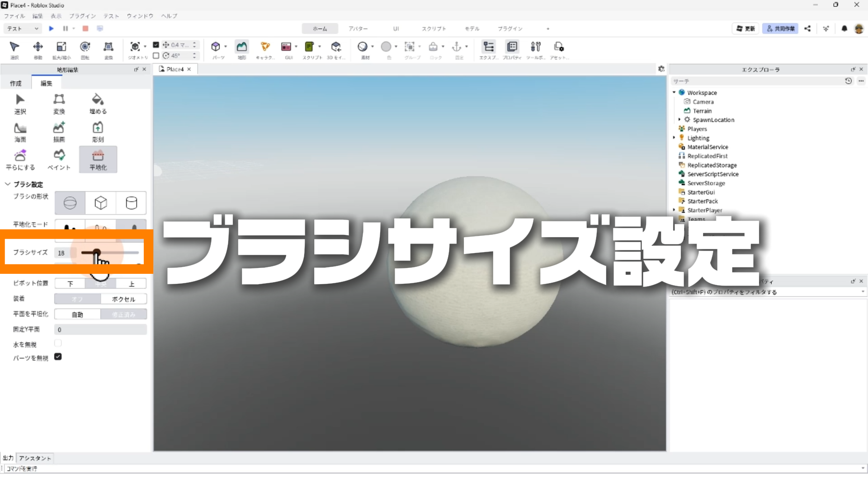Choose the cube brush shape
Image resolution: width=868 pixels, height=488 pixels.
coord(100,203)
